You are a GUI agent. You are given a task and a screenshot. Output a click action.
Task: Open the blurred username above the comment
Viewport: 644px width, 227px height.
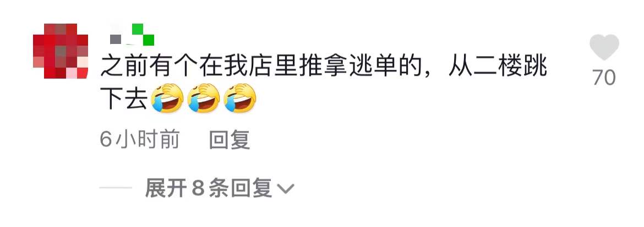point(132,35)
